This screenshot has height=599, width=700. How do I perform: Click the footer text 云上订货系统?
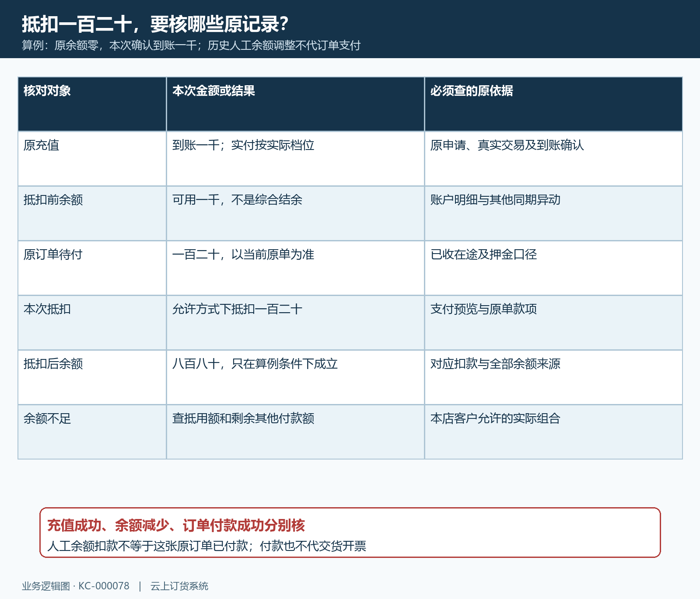click(x=179, y=586)
